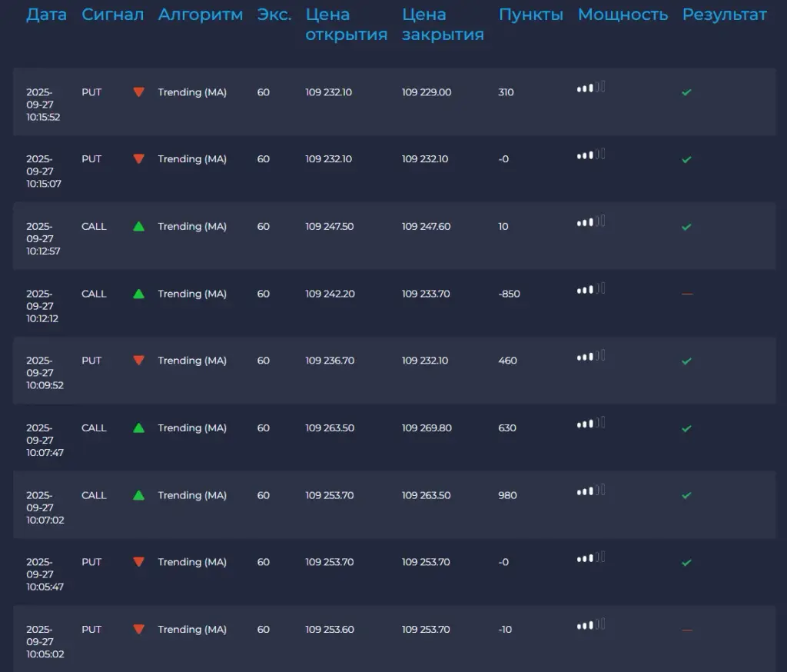Select the points value 980

[x=507, y=495]
